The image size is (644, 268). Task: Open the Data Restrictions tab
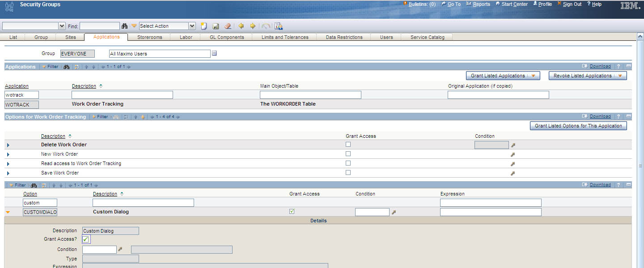coord(343,37)
